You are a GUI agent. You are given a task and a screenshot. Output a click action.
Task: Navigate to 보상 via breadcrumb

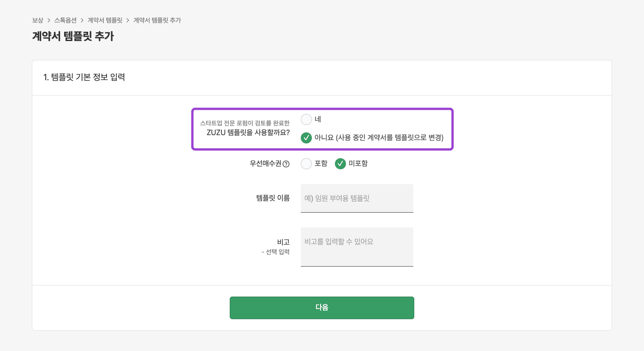point(37,20)
